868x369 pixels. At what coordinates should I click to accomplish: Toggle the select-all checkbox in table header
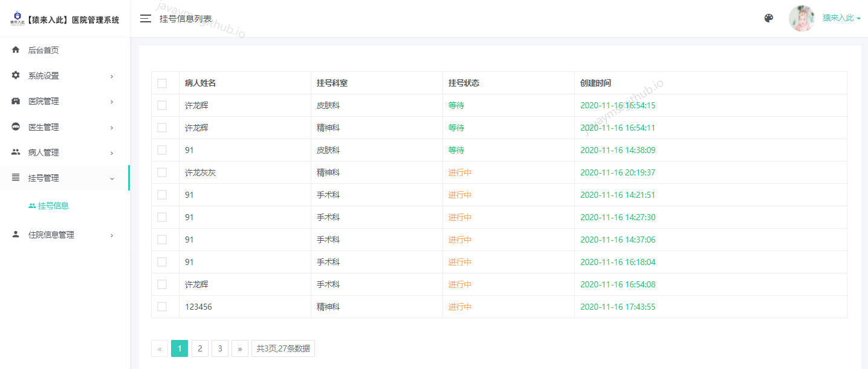[162, 83]
